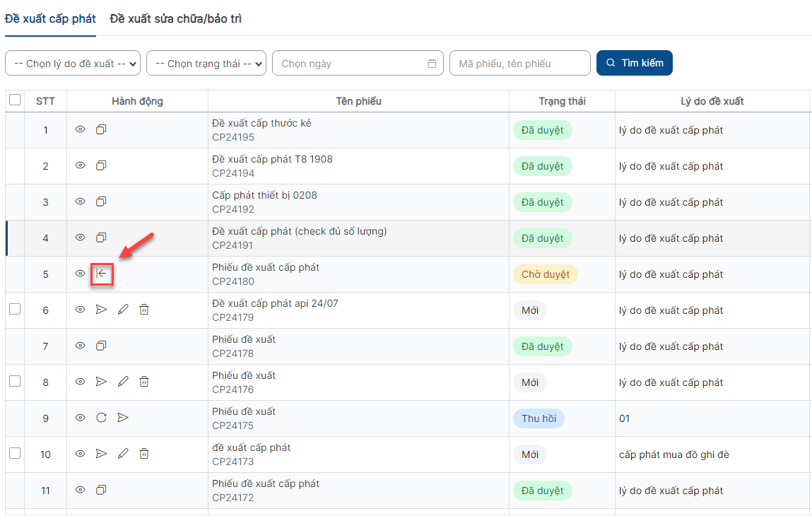Switch to 'Đề xuất cấp phát' tab
Image resolution: width=812 pixels, height=516 pixels.
tap(50, 18)
